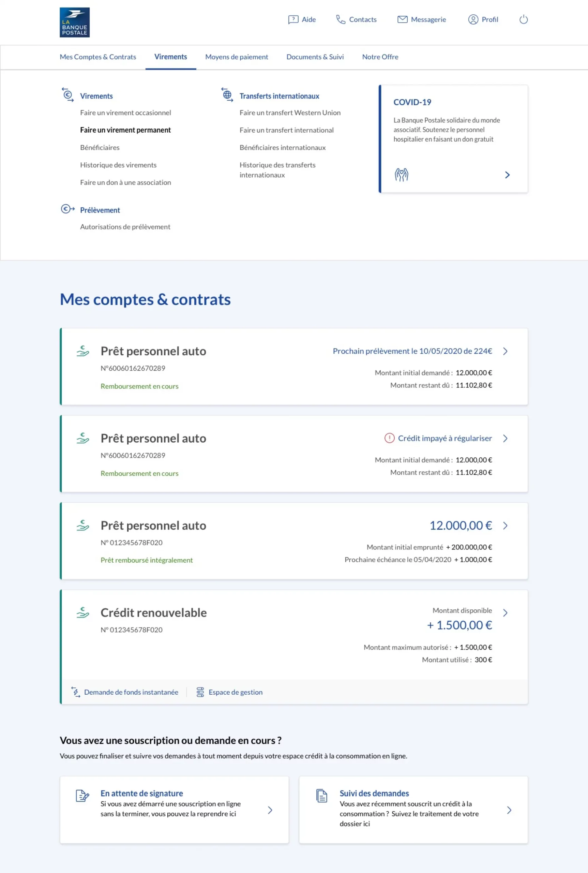
Task: Click the En attente de signature document icon
Action: point(82,795)
